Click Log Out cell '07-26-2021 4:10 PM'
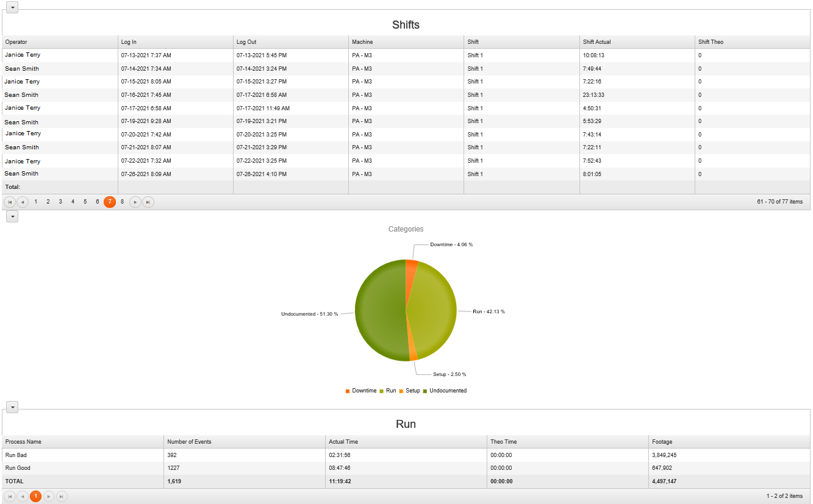Viewport: 813px width, 504px height. point(262,174)
